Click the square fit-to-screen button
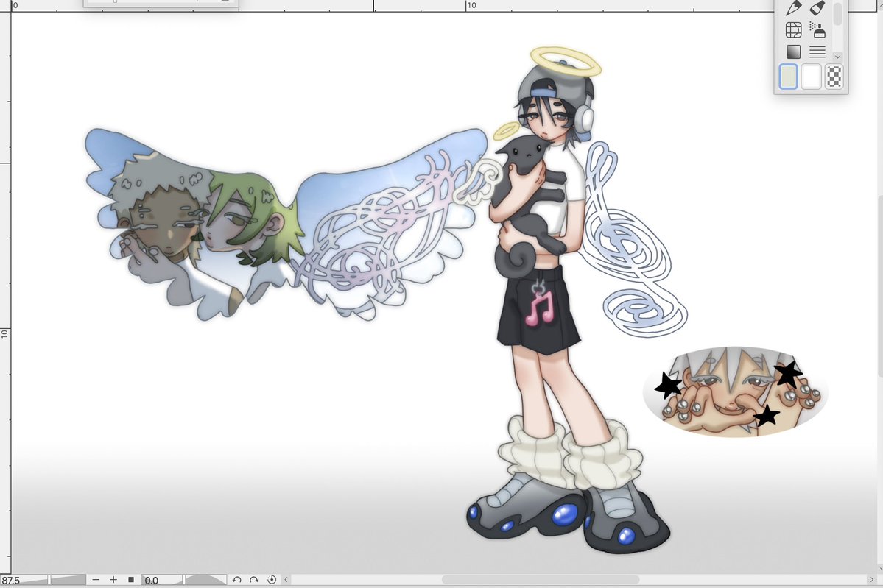 [130, 580]
